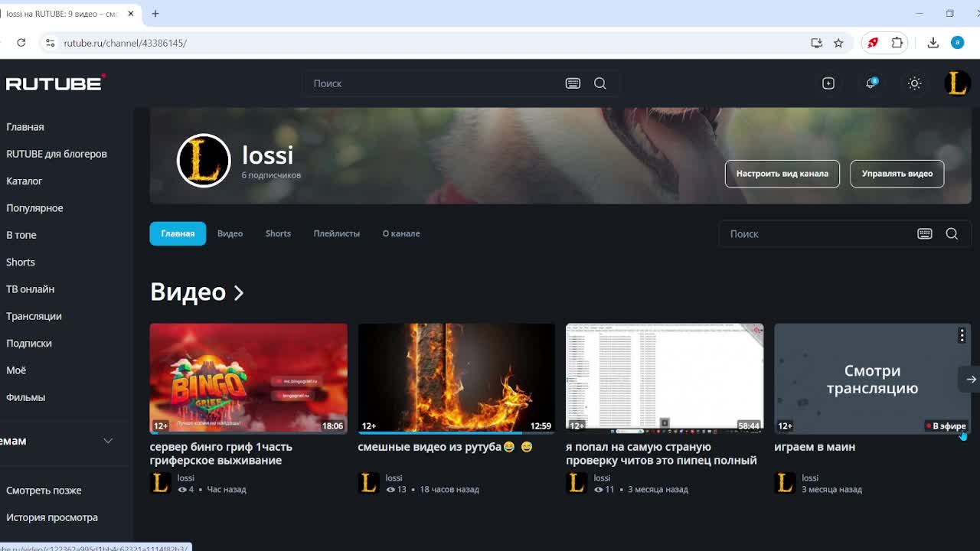Click the browser address bar URL

click(125, 43)
